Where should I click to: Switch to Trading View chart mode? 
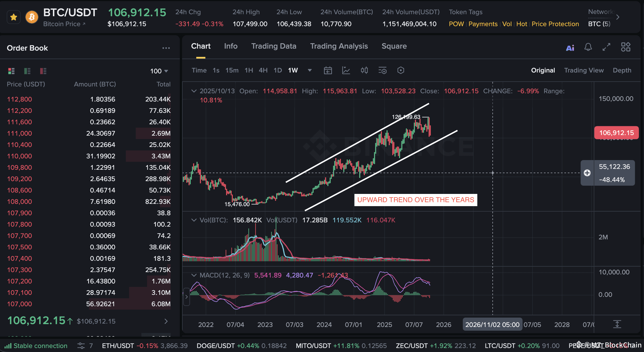tap(584, 70)
